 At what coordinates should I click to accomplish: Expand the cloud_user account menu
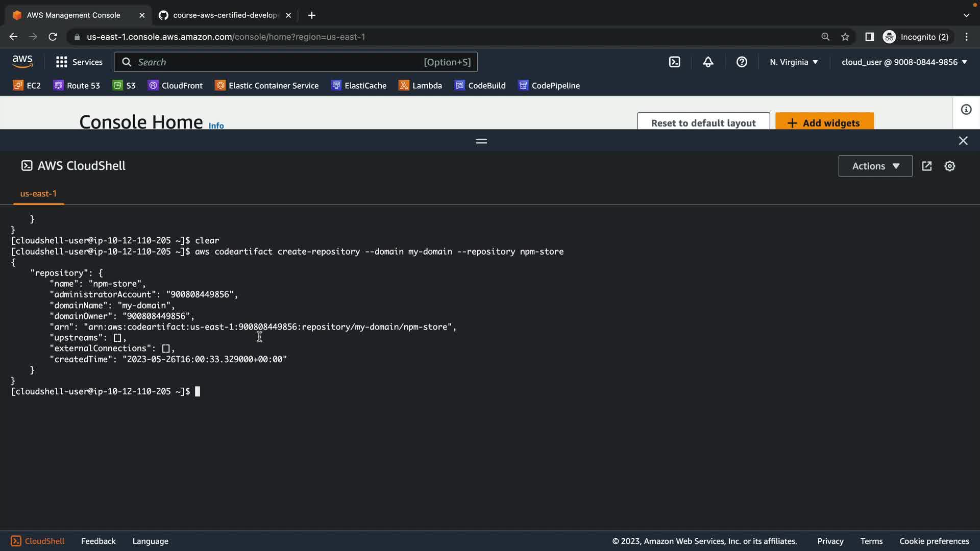coord(904,62)
